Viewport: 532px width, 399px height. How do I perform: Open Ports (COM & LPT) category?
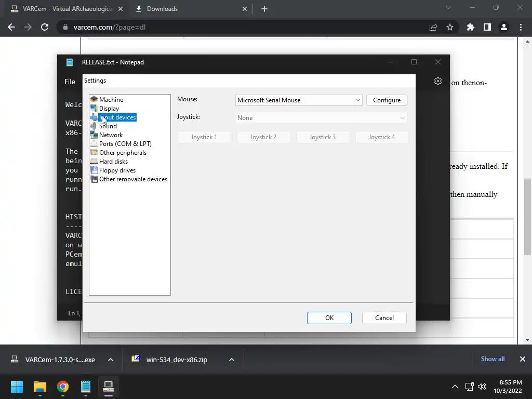tap(125, 143)
